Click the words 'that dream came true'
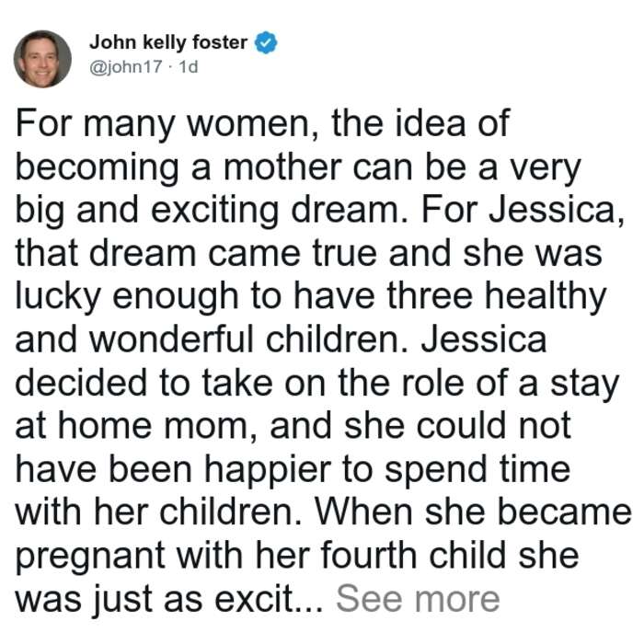 [x=196, y=253]
